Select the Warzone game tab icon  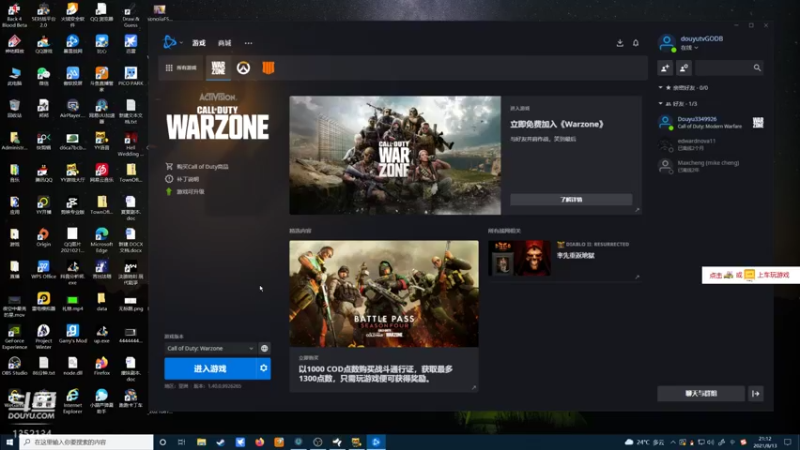218,68
